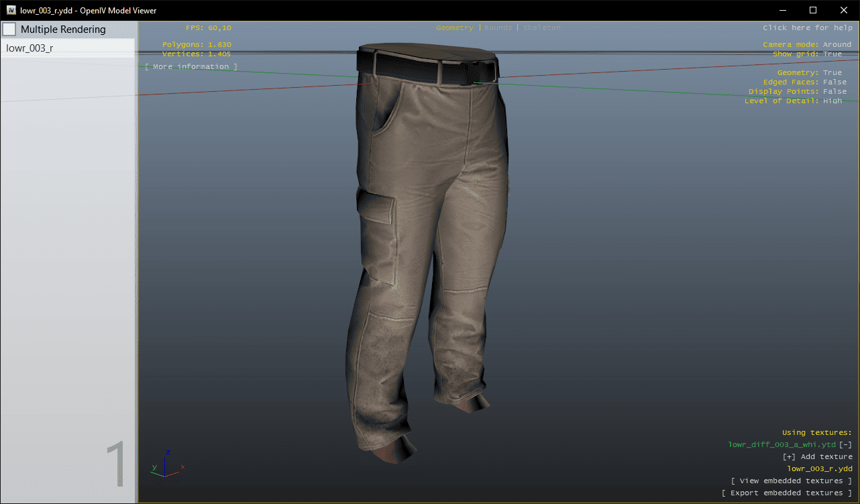Screen dimensions: 860x504
Task: Click View embedded textures
Action: pyautogui.click(x=791, y=481)
